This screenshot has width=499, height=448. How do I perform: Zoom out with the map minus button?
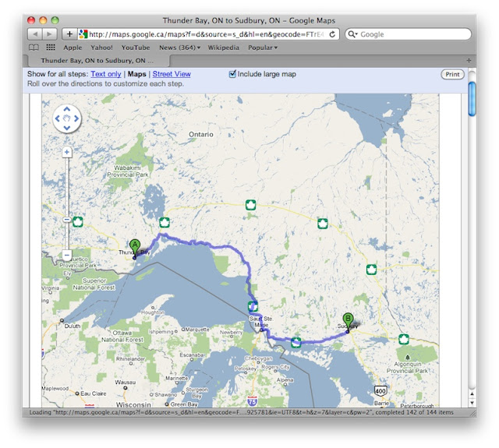pos(67,255)
